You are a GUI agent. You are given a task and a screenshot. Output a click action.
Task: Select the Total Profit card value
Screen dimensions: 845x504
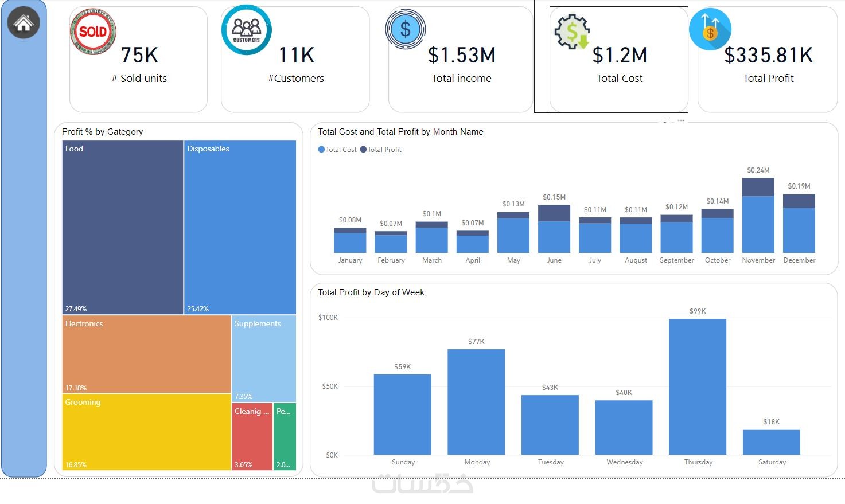(769, 56)
